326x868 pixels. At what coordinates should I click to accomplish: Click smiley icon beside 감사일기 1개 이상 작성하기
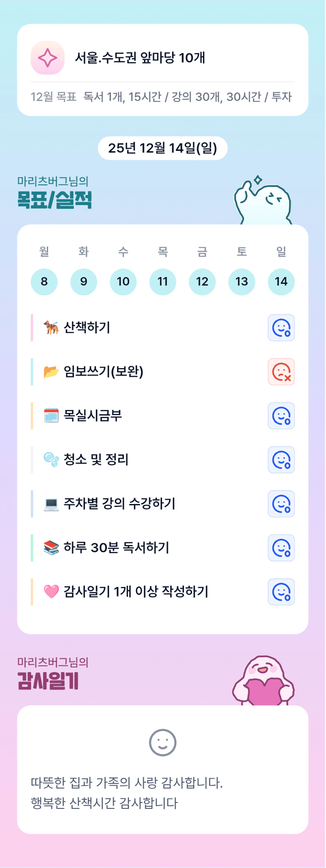[x=281, y=592]
